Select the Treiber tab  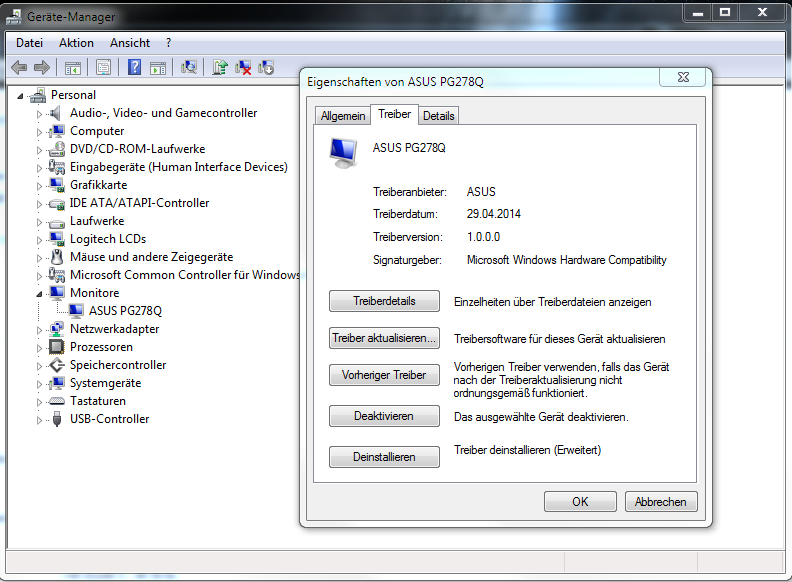coord(394,114)
